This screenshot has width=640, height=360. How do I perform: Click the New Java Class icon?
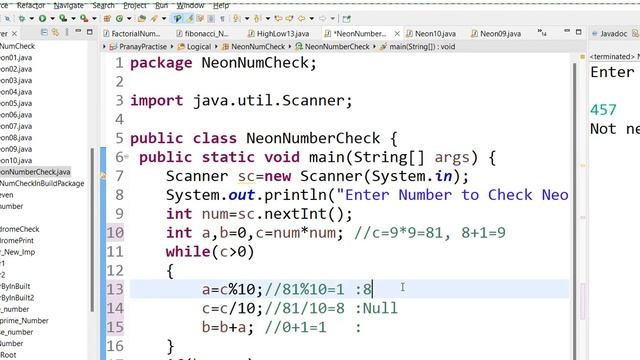[x=119, y=18]
